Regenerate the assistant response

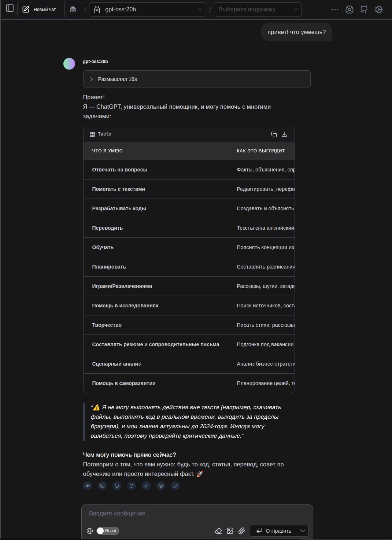point(132,486)
